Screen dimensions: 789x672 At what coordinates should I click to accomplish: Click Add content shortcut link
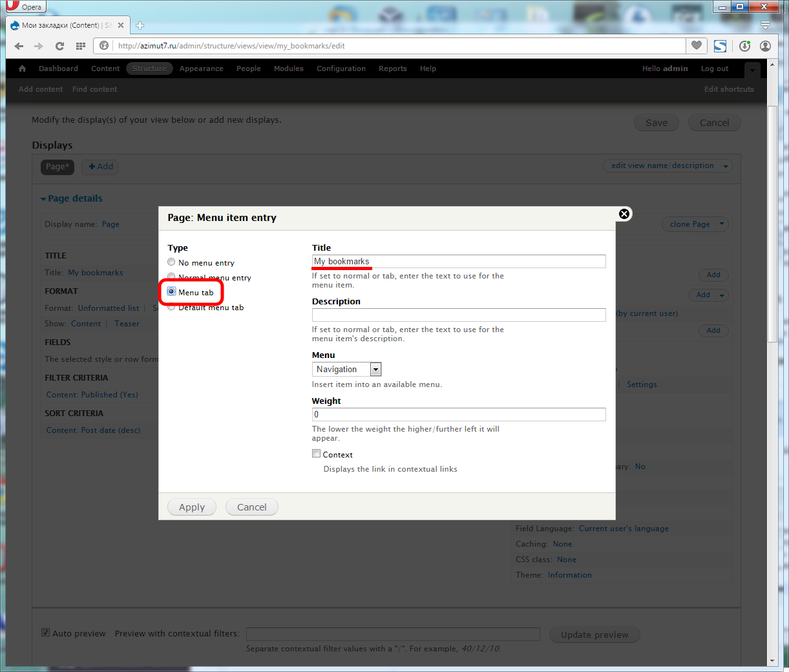click(x=41, y=89)
